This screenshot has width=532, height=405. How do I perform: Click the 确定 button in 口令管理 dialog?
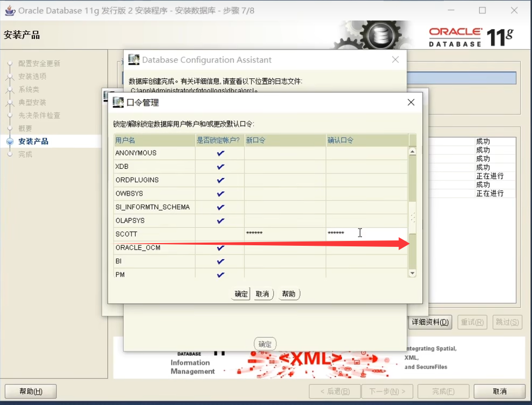[x=241, y=294]
